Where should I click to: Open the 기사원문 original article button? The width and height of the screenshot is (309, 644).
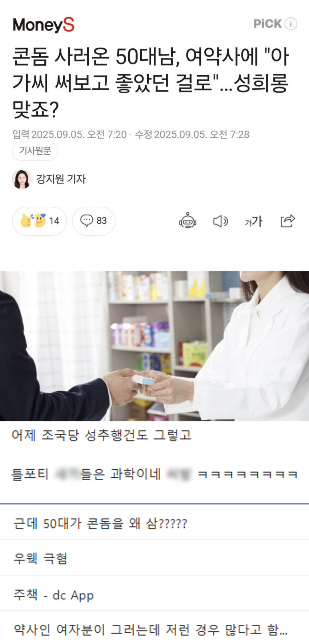pyautogui.click(x=35, y=151)
